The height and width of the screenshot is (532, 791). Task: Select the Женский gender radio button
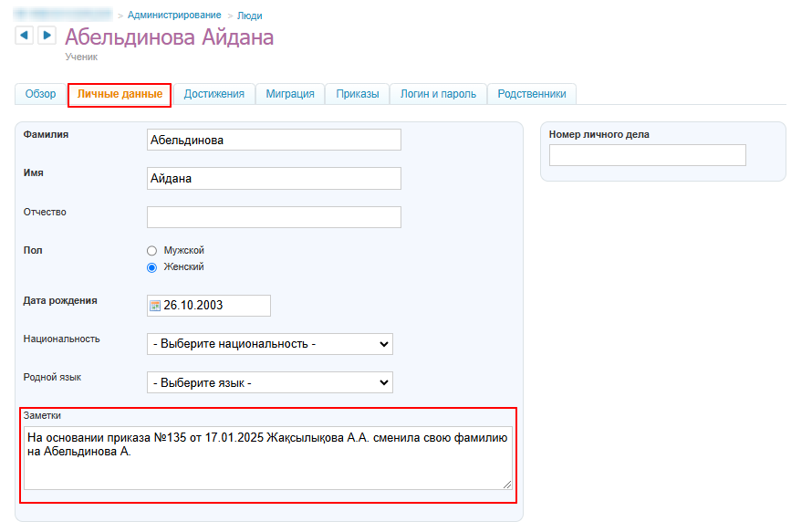pyautogui.click(x=152, y=267)
